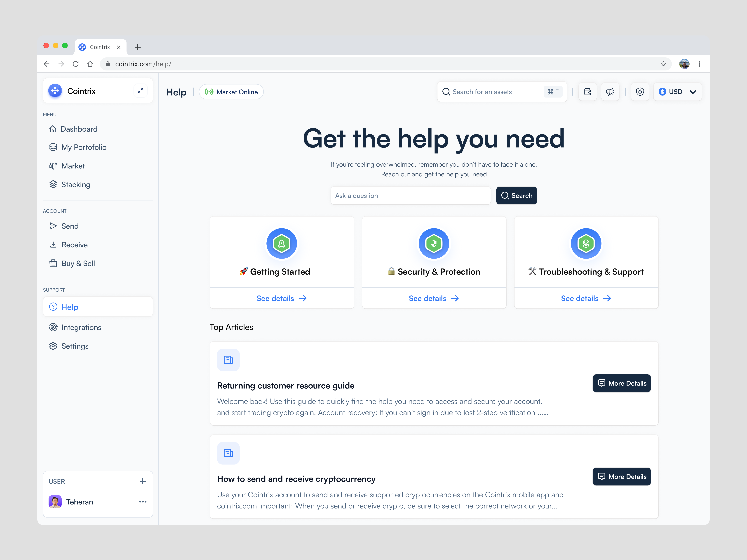Image resolution: width=747 pixels, height=560 pixels.
Task: Click the megaphone announcements icon
Action: click(x=610, y=91)
